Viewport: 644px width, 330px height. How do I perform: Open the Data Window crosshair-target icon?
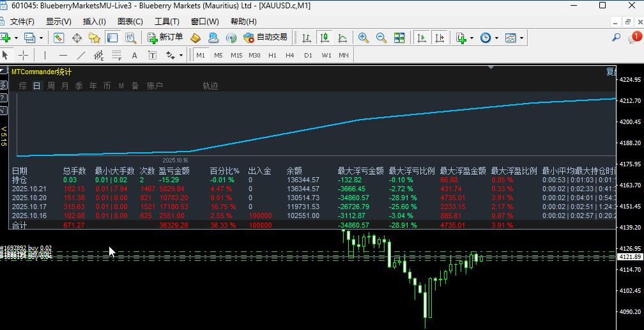77,38
